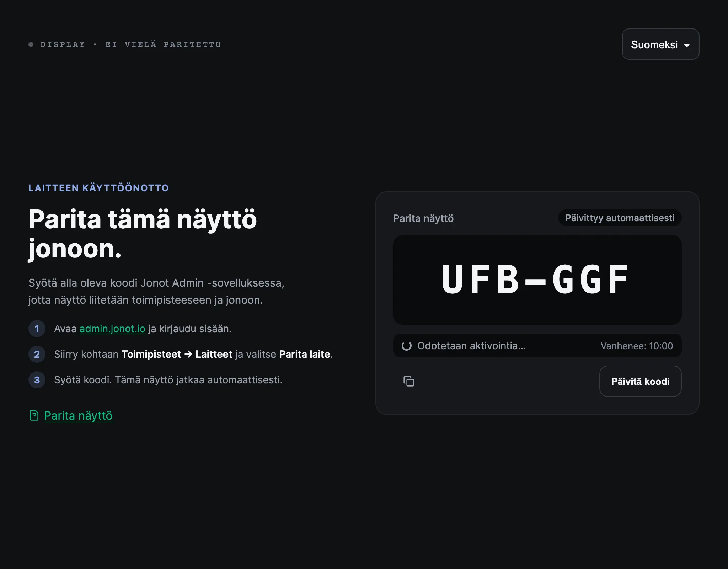Click the Päivitä koodi button

(x=640, y=381)
